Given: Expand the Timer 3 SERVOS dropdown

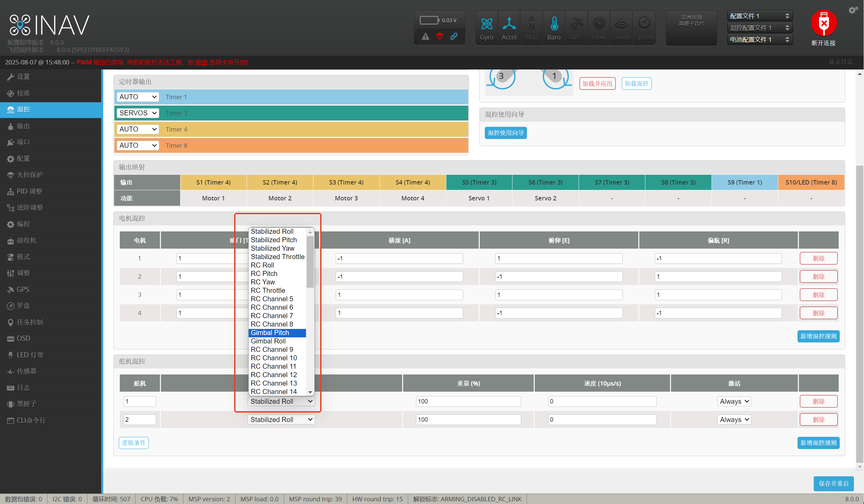Looking at the screenshot, I should (x=138, y=113).
